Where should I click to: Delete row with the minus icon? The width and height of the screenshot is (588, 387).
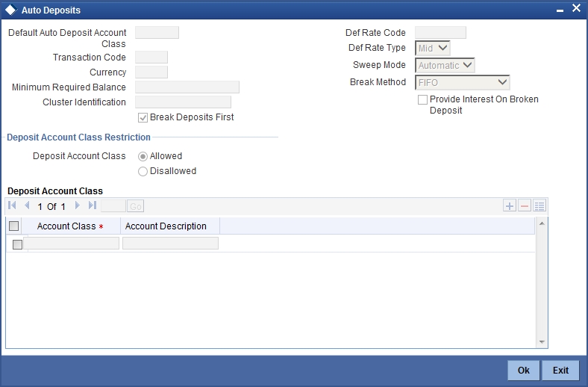pyautogui.click(x=525, y=205)
